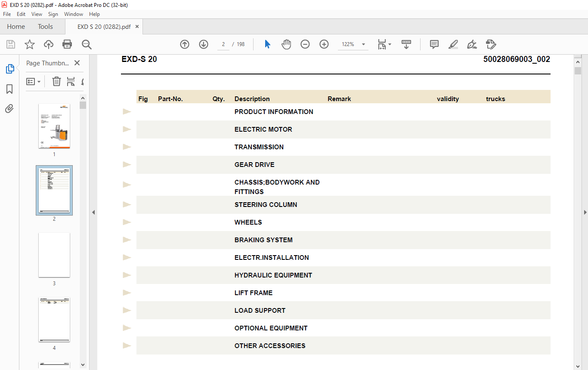Open the Edit menu

pos(21,14)
